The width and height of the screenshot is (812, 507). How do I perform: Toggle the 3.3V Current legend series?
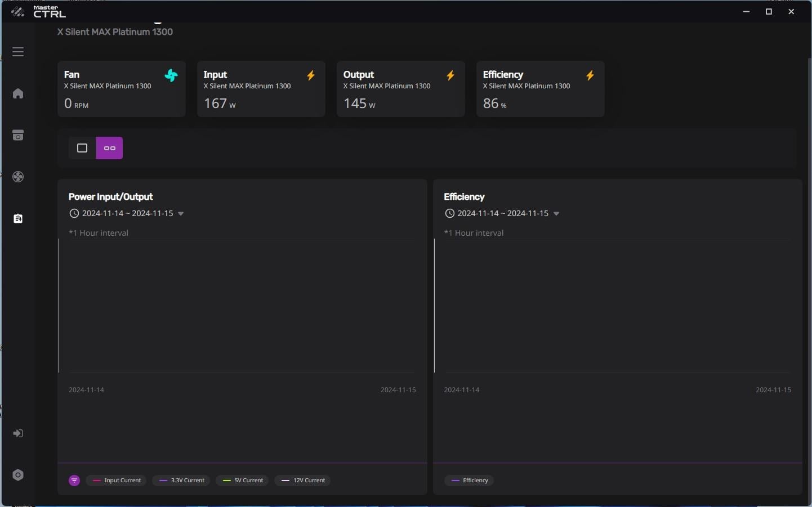pos(182,481)
